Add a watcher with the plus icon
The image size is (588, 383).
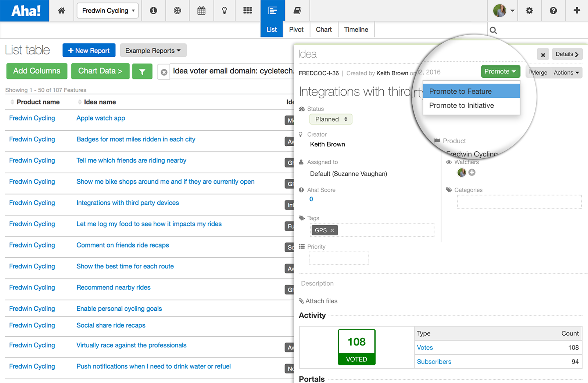point(472,173)
